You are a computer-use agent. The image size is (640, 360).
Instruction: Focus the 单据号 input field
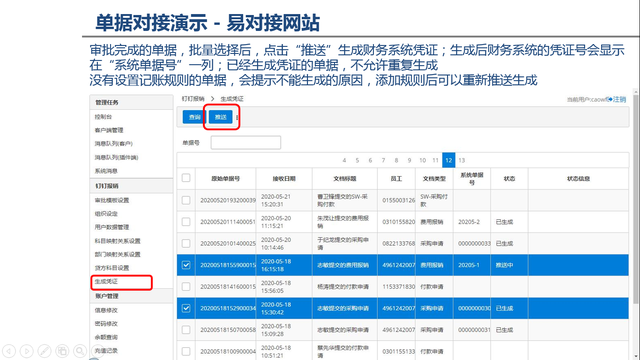pyautogui.click(x=246, y=142)
